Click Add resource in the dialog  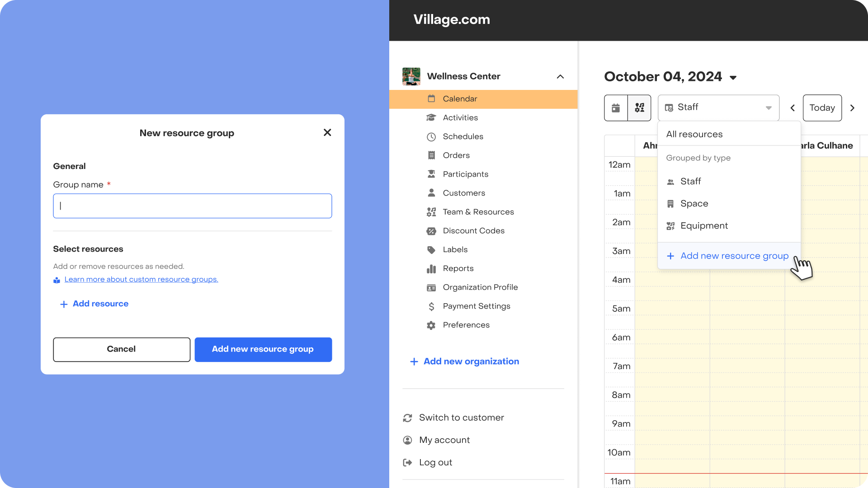[x=94, y=304]
